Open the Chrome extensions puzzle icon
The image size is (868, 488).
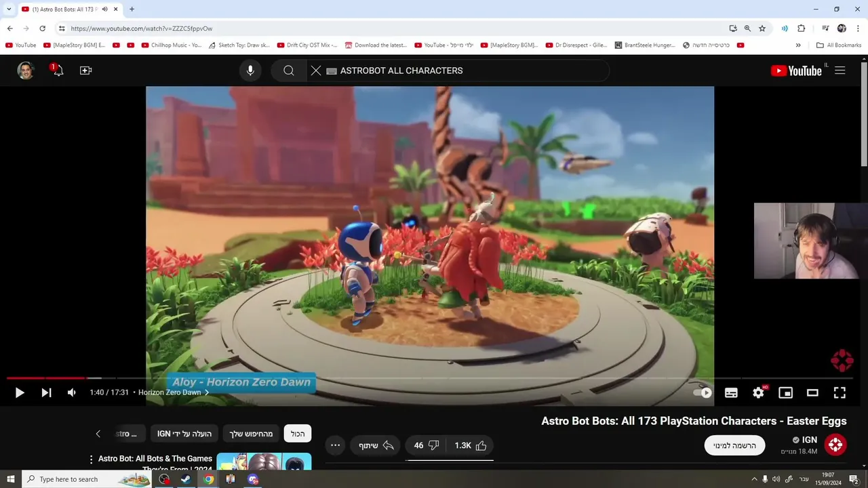pos(801,28)
